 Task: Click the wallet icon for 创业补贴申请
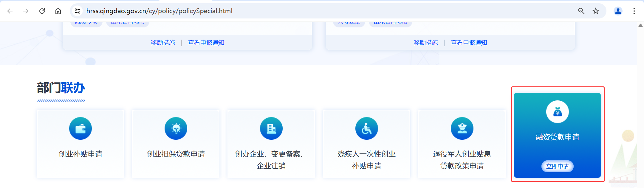[80, 128]
